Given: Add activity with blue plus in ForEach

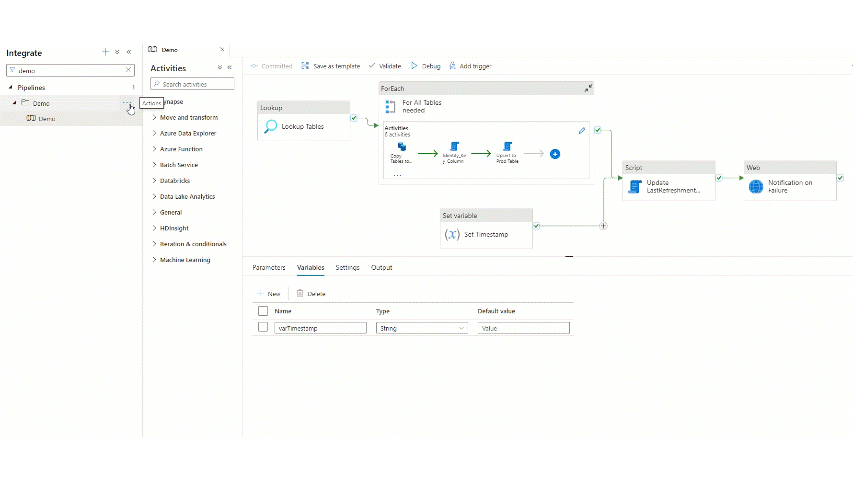Looking at the screenshot, I should 555,154.
